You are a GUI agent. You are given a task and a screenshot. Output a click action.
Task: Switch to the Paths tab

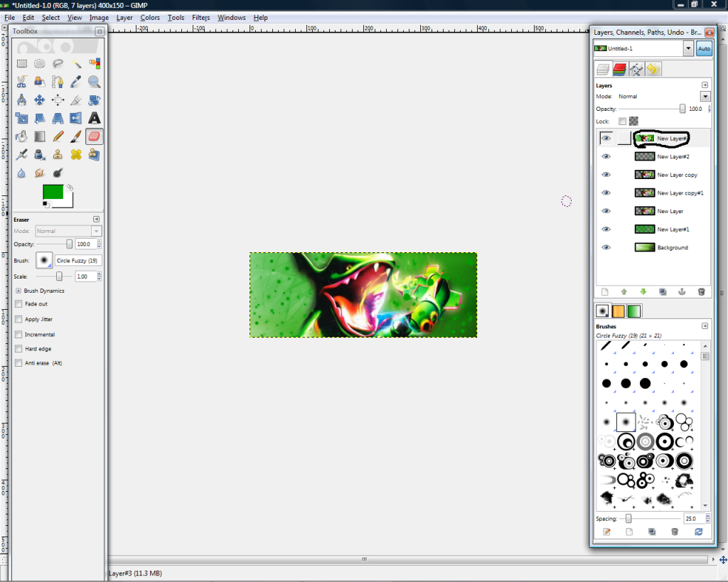click(x=636, y=70)
